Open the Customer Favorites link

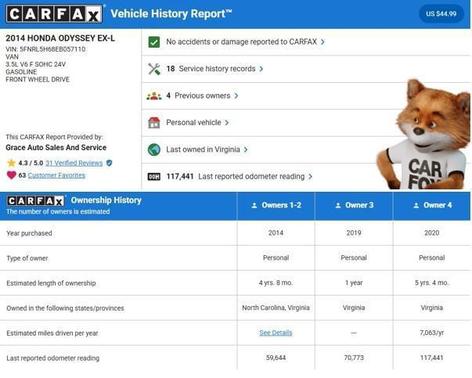(x=56, y=175)
